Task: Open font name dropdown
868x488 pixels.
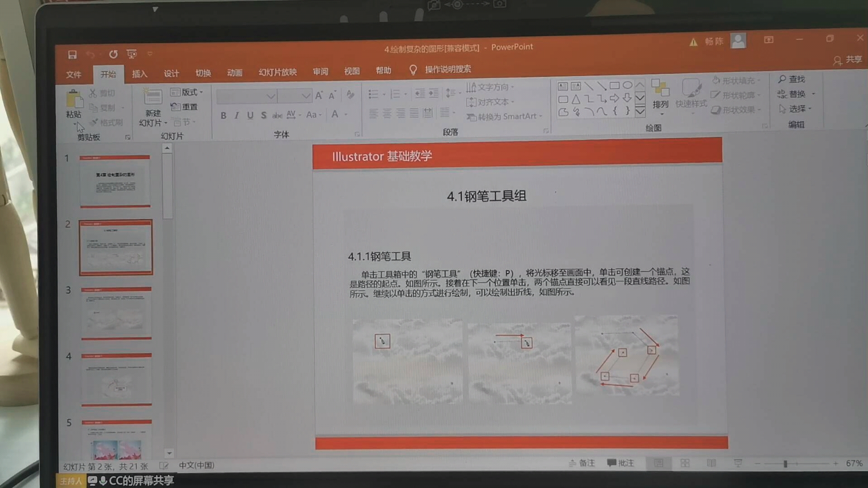Action: 271,96
